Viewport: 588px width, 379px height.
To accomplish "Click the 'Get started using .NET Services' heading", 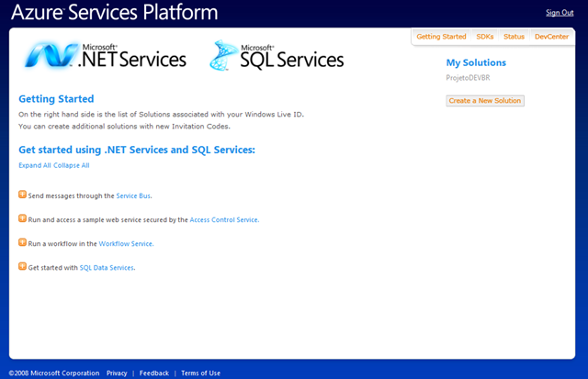I will (137, 150).
